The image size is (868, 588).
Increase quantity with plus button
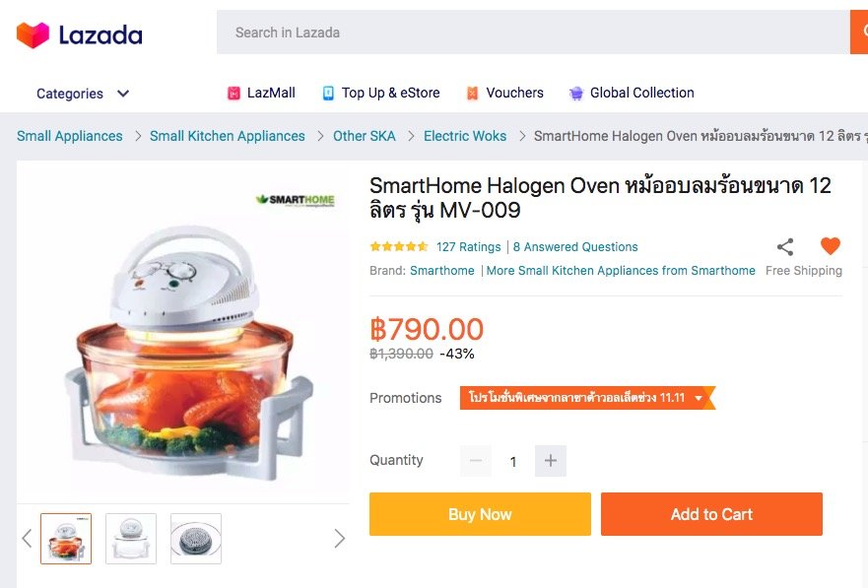550,461
